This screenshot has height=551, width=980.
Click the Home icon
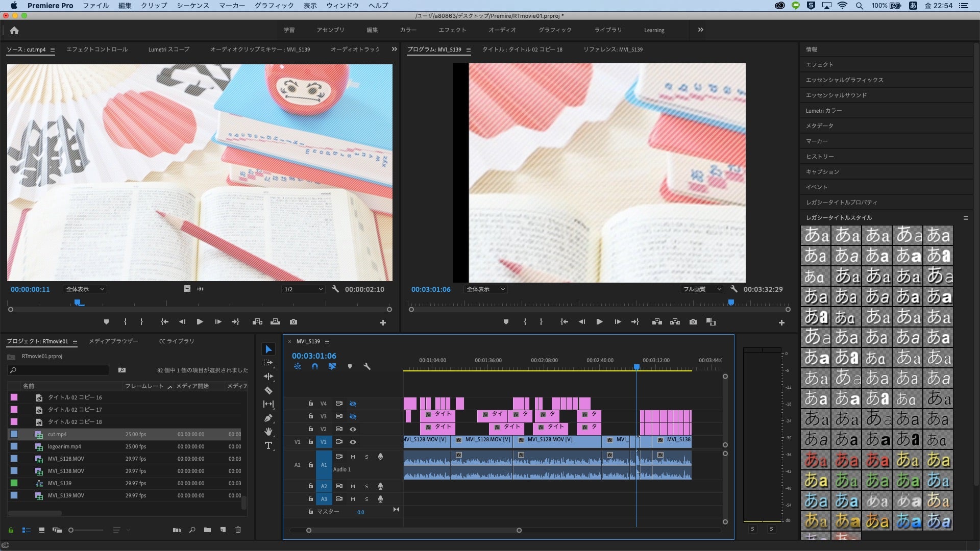coord(14,30)
